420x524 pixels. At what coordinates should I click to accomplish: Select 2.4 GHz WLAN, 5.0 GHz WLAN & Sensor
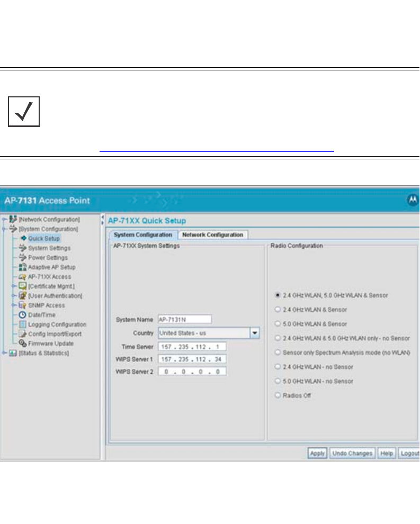[278, 295]
